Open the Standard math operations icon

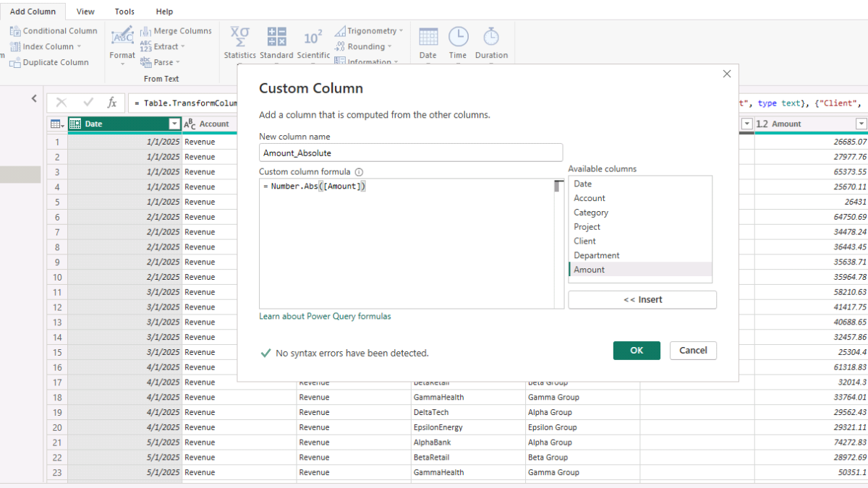pos(276,37)
